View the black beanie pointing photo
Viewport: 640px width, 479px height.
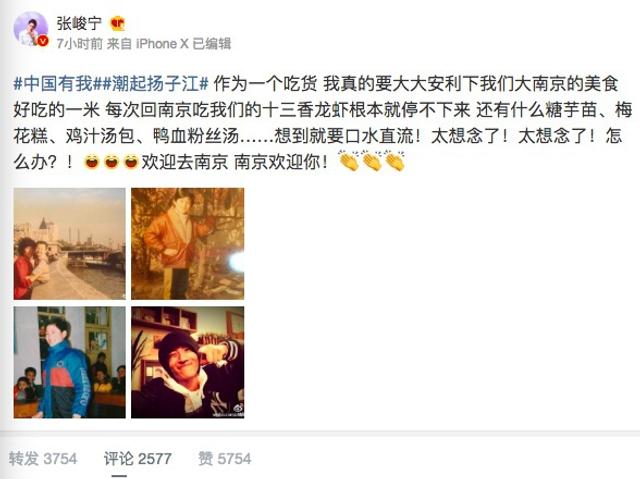pyautogui.click(x=187, y=362)
